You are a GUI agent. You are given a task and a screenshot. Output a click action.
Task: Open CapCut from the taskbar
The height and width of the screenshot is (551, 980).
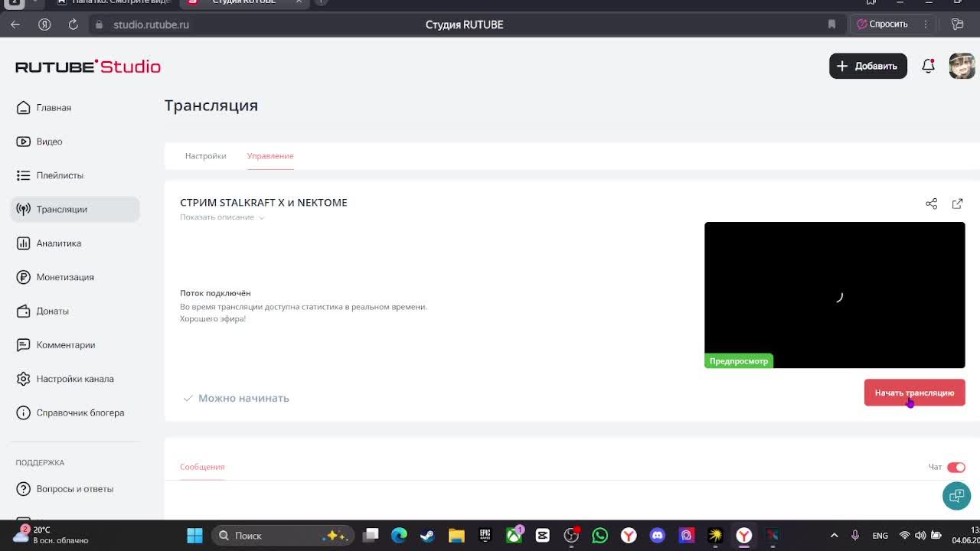(x=542, y=536)
